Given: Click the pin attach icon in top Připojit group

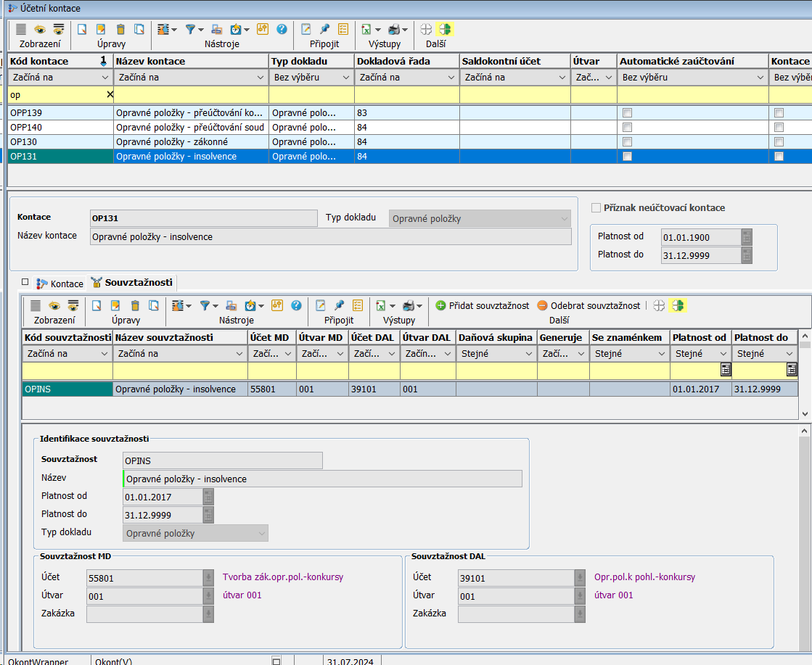Looking at the screenshot, I should point(324,29).
